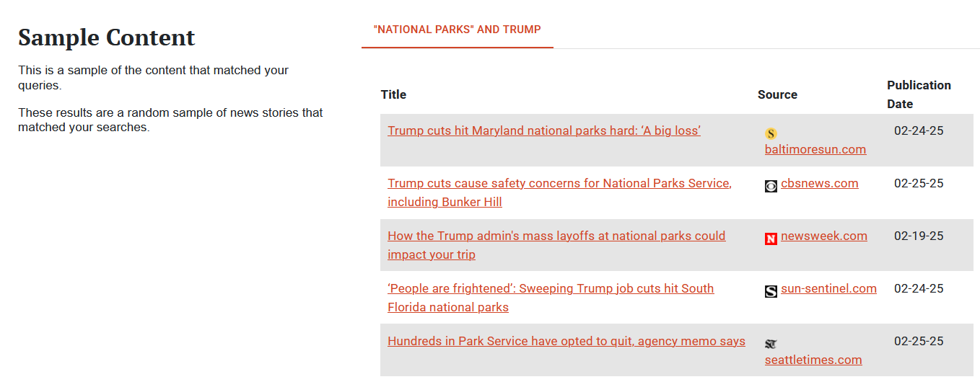Viewport: 980px width, 382px height.
Task: Click the Title column header
Action: [x=393, y=94]
